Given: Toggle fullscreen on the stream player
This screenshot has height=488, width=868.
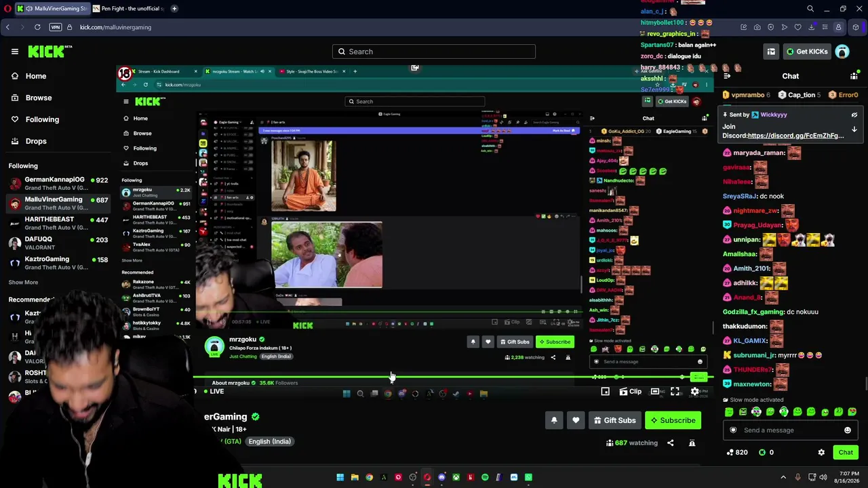Looking at the screenshot, I should coord(675,391).
